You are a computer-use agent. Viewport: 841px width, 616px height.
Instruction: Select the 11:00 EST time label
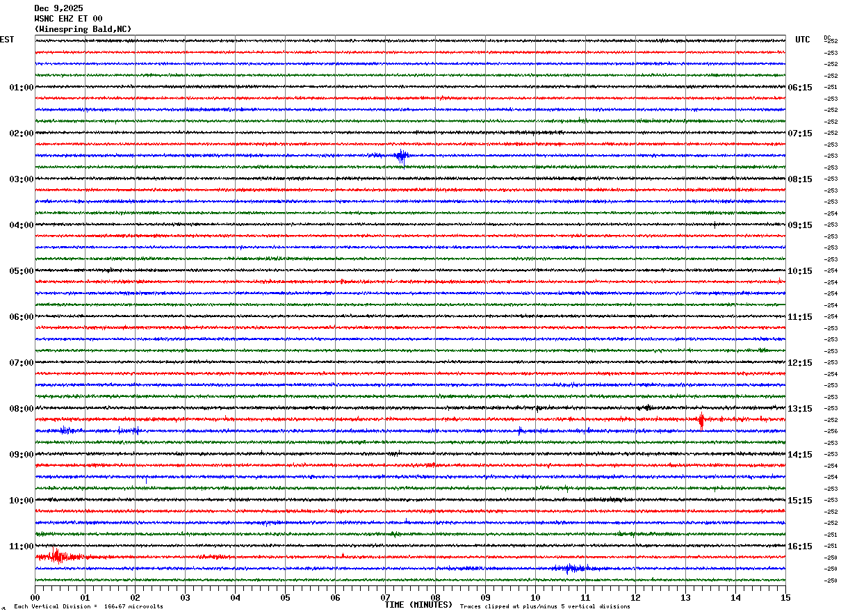point(21,546)
